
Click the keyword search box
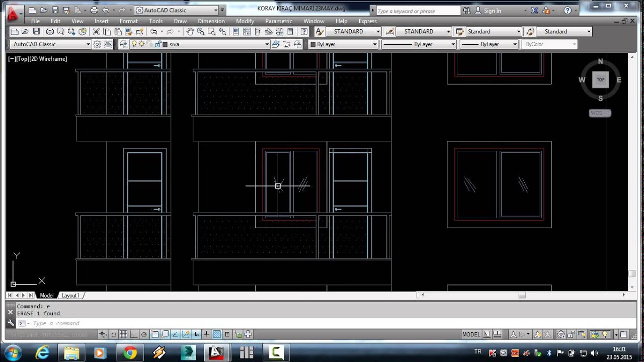[x=418, y=11]
